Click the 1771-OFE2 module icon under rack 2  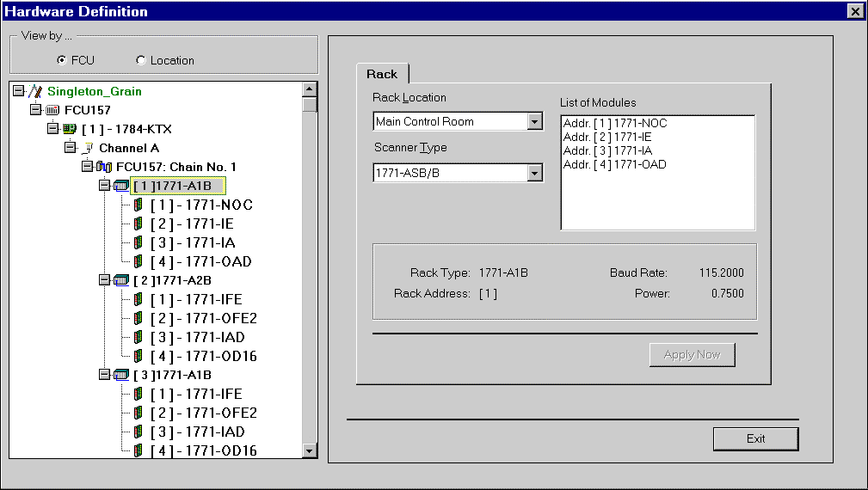[138, 318]
